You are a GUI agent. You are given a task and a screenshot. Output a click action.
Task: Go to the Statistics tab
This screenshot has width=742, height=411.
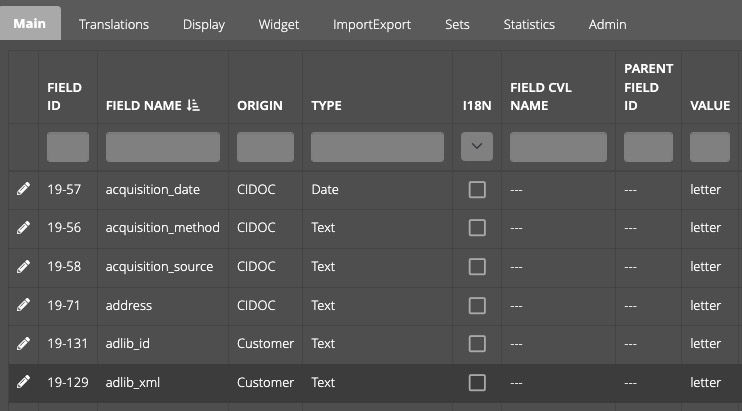(x=529, y=24)
